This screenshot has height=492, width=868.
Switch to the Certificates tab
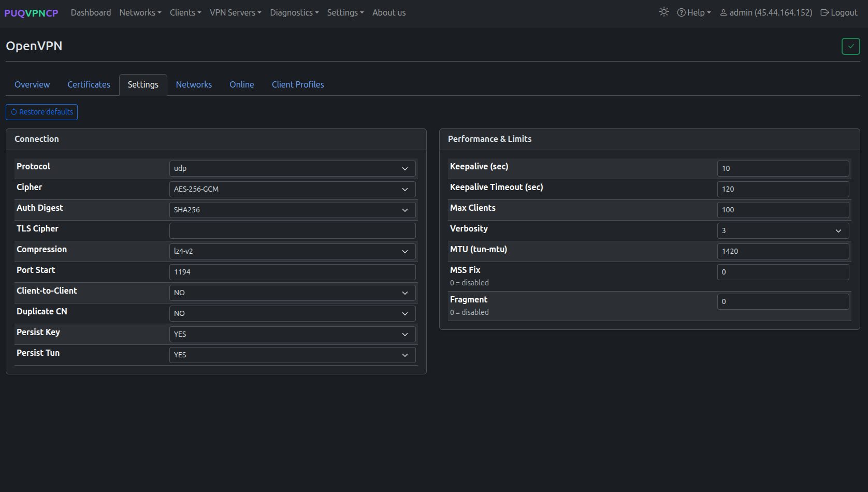point(89,84)
